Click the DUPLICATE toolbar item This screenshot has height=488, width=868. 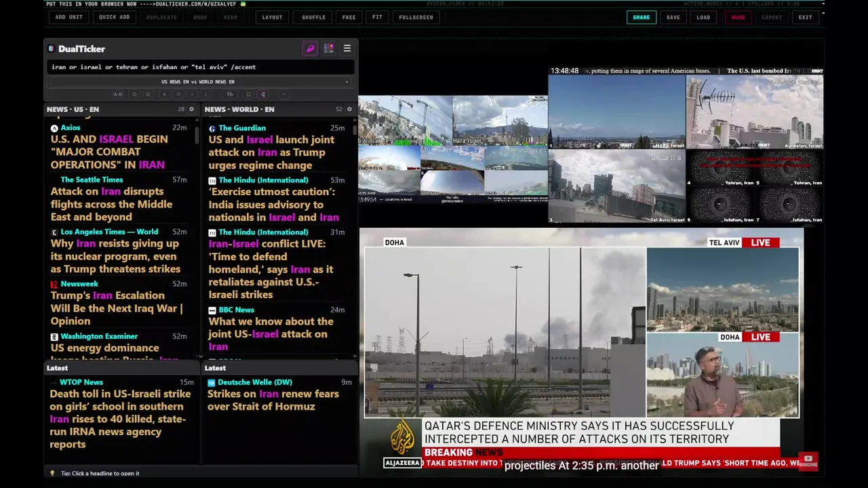point(161,17)
